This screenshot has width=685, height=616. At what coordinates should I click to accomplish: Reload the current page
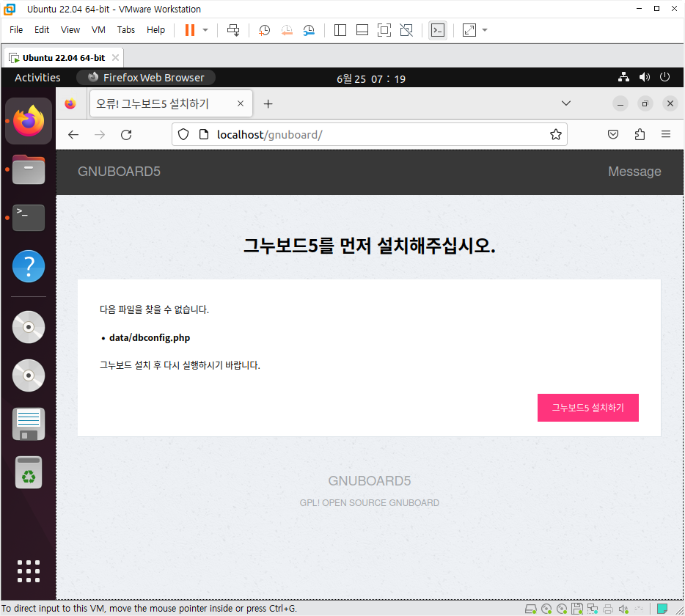point(126,134)
